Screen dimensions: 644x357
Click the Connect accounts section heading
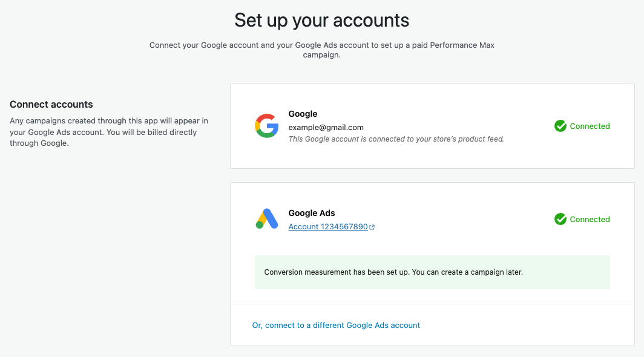(51, 105)
